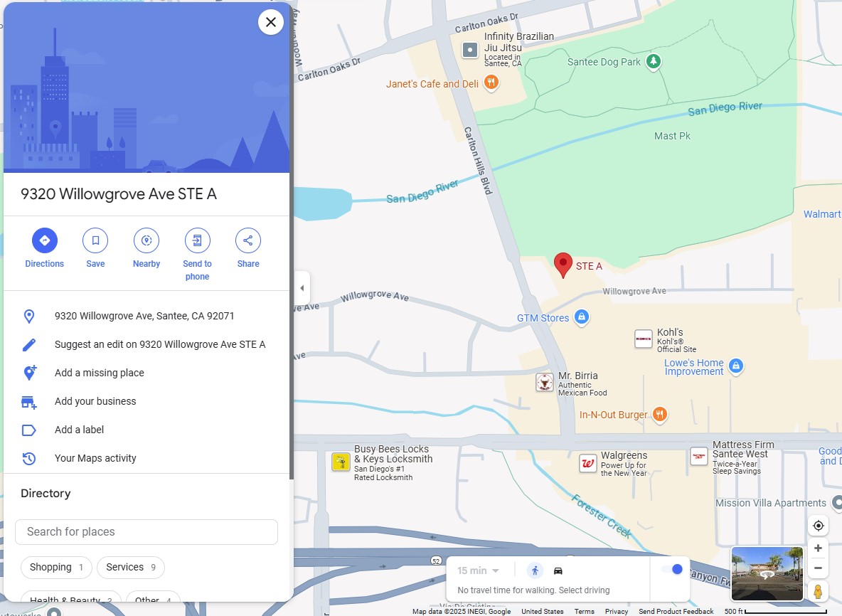
Task: Click Send Product Feedback
Action: [676, 611]
